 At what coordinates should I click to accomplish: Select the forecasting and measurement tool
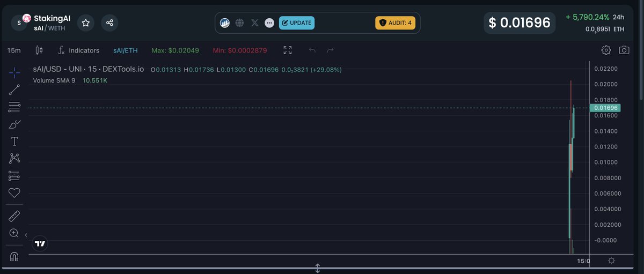[14, 175]
